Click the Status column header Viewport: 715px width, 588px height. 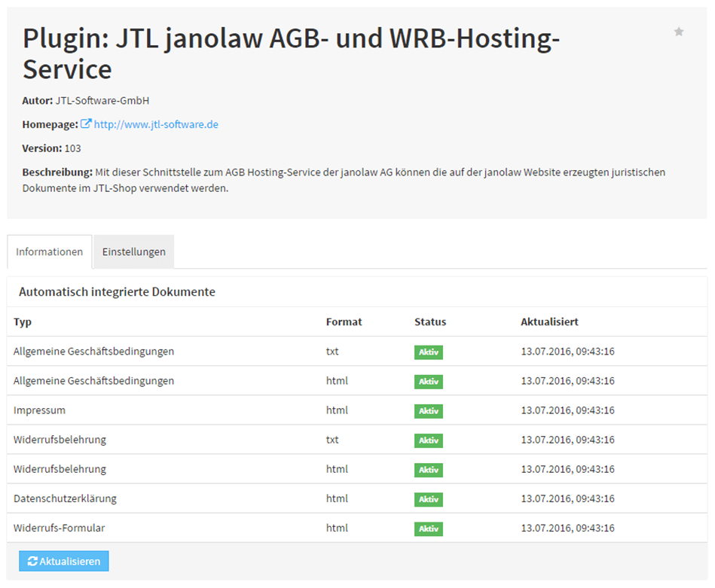tap(430, 321)
